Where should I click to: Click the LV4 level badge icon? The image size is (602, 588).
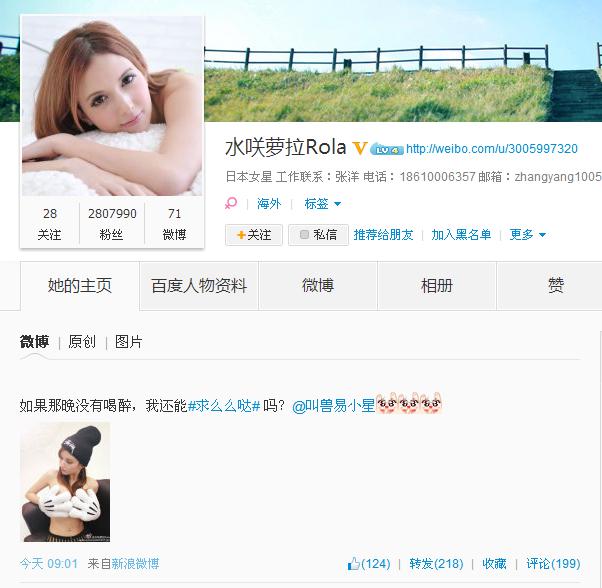tap(387, 150)
